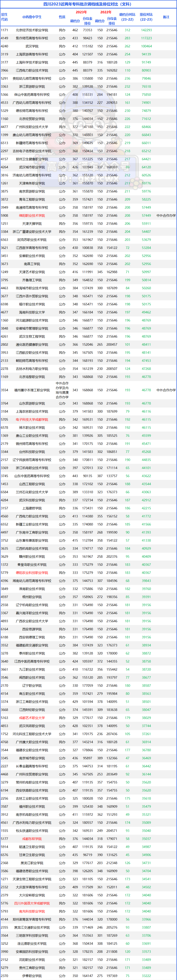Click code cell '3119'
This screenshot has height=980, width=177.
tap(5, 54)
